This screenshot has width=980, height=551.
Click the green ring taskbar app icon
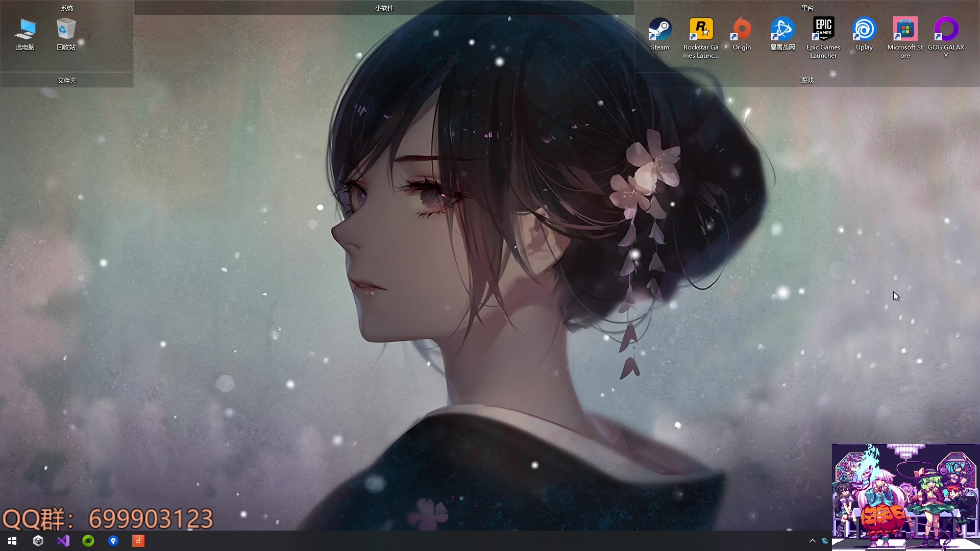(88, 541)
